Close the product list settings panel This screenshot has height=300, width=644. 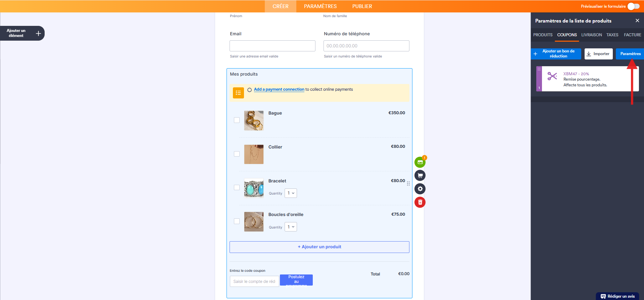[x=637, y=21]
